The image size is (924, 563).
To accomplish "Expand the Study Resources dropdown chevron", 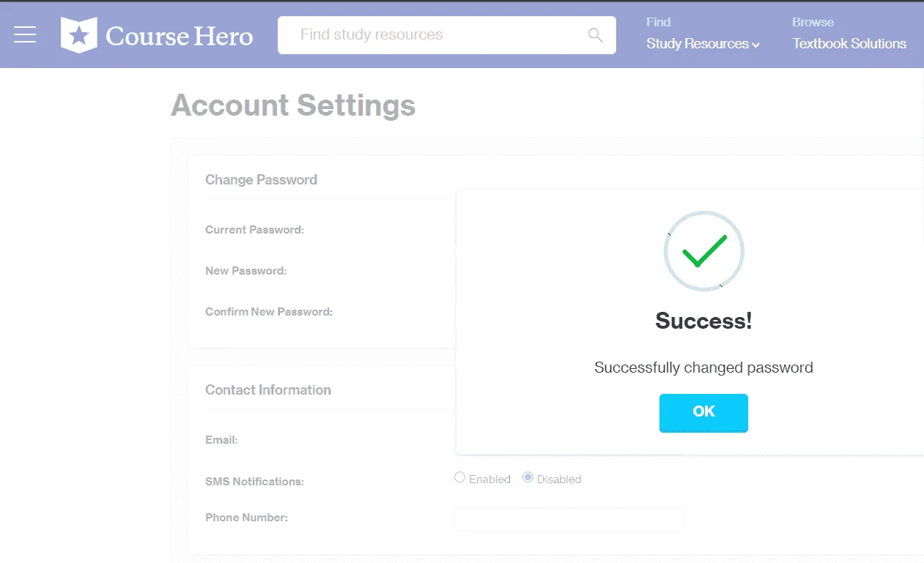I will pos(755,45).
